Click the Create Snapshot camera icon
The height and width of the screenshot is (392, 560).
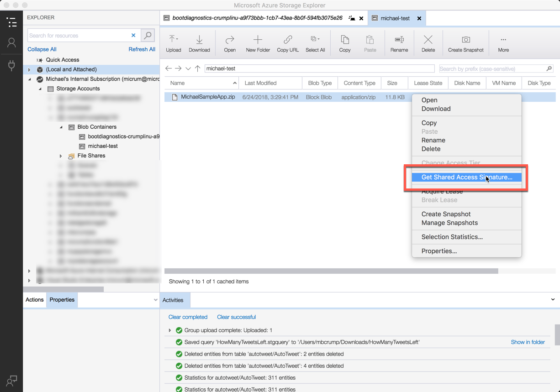click(x=465, y=40)
